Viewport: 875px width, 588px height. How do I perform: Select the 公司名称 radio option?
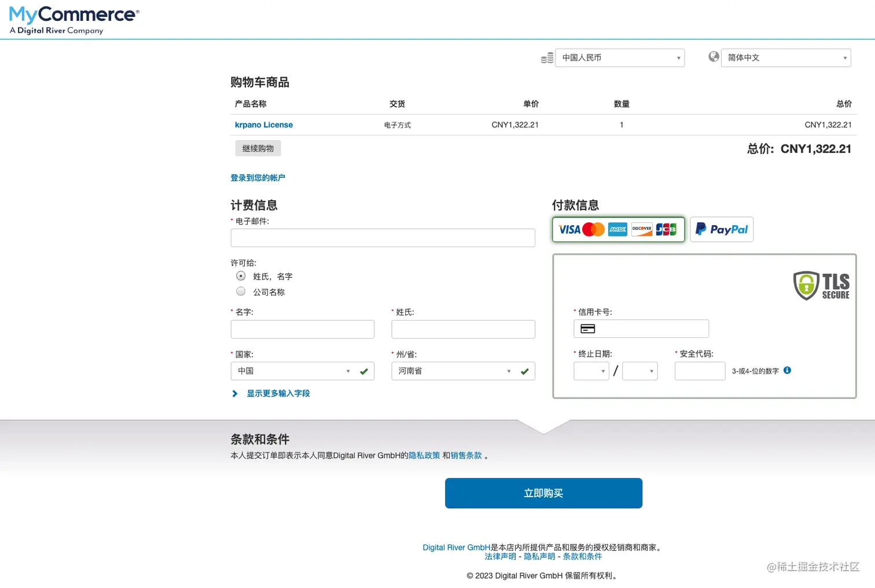(x=241, y=291)
